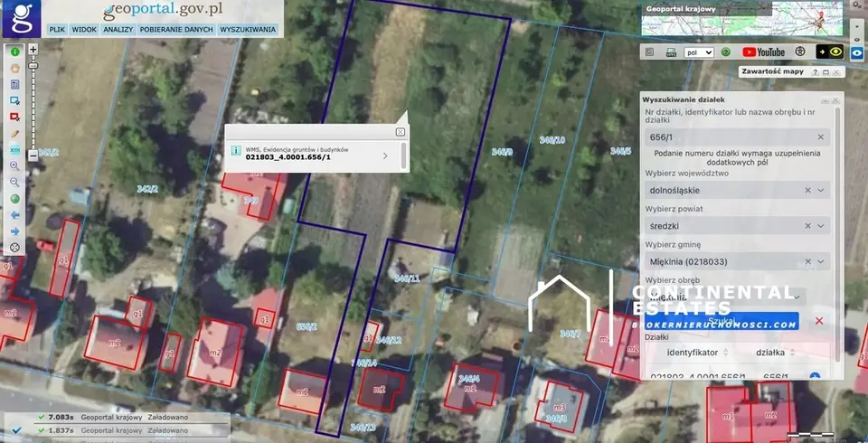The width and height of the screenshot is (868, 443).
Task: Open the XYH coordinates tool
Action: click(15, 149)
